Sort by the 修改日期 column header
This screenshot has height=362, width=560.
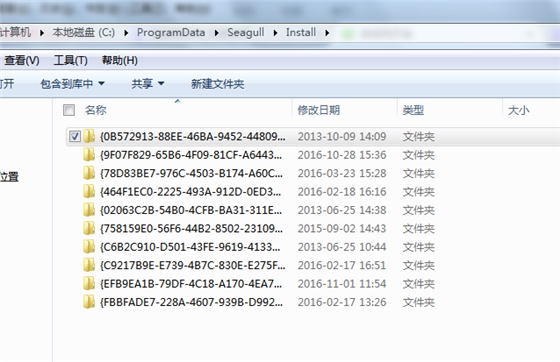tap(319, 110)
